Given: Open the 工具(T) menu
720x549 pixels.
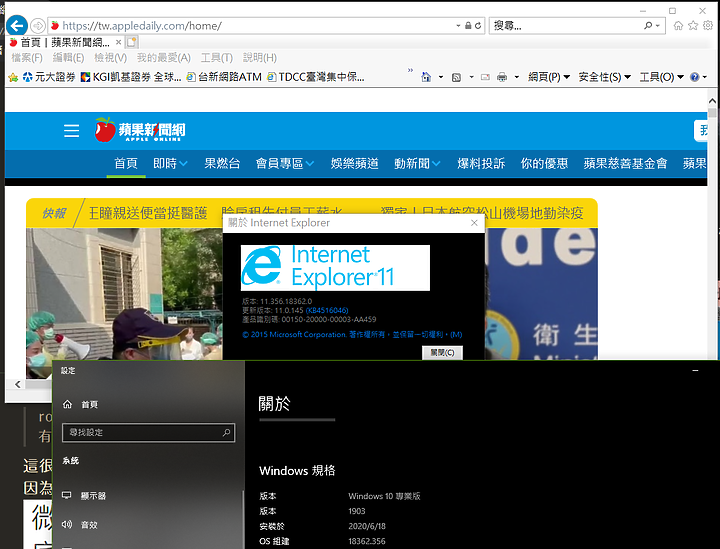Looking at the screenshot, I should 217,58.
